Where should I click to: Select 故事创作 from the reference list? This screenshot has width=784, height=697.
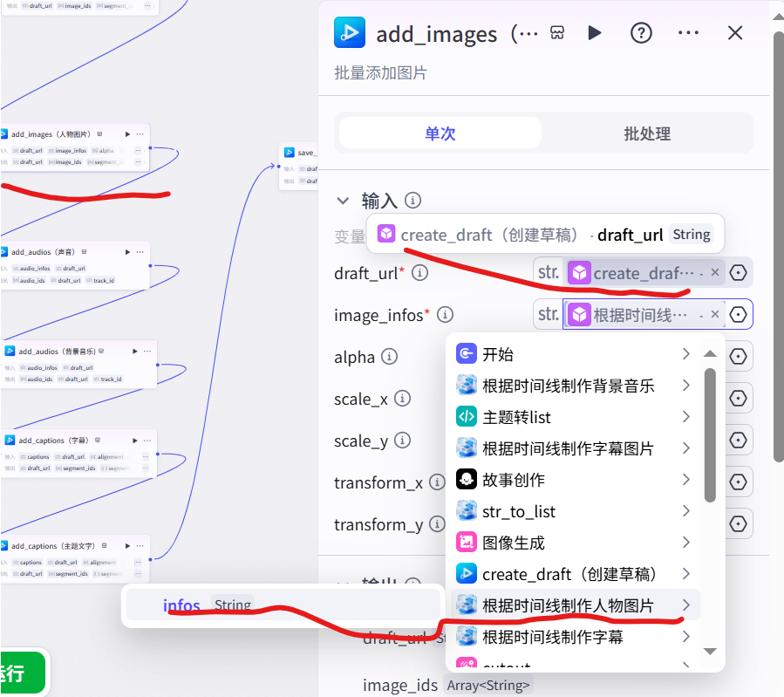[513, 481]
